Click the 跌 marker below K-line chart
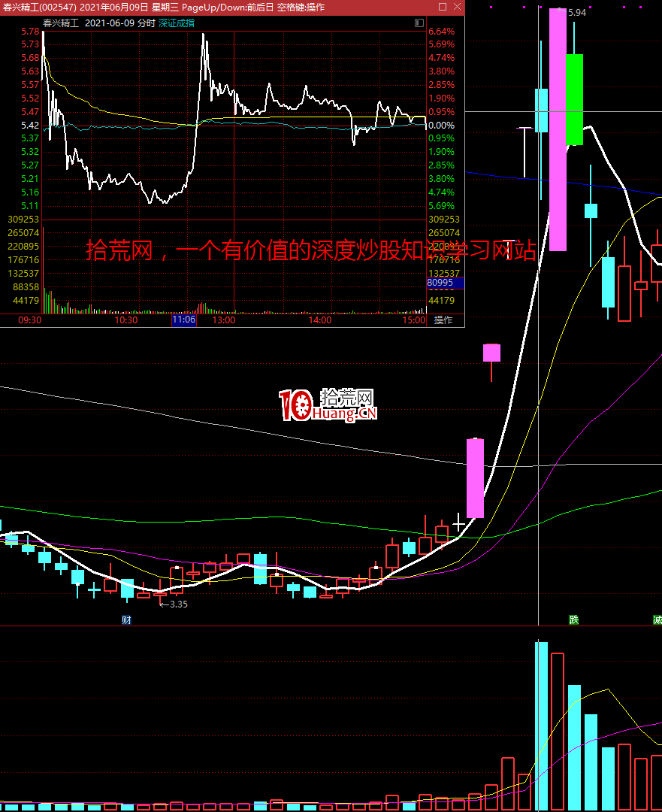Screen dimensions: 662x812 click(x=573, y=620)
